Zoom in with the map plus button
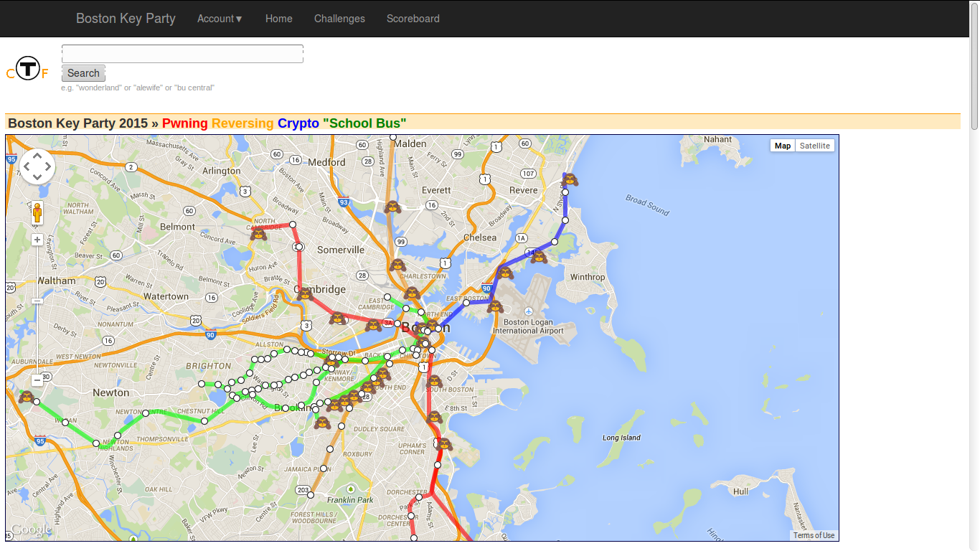 point(37,240)
